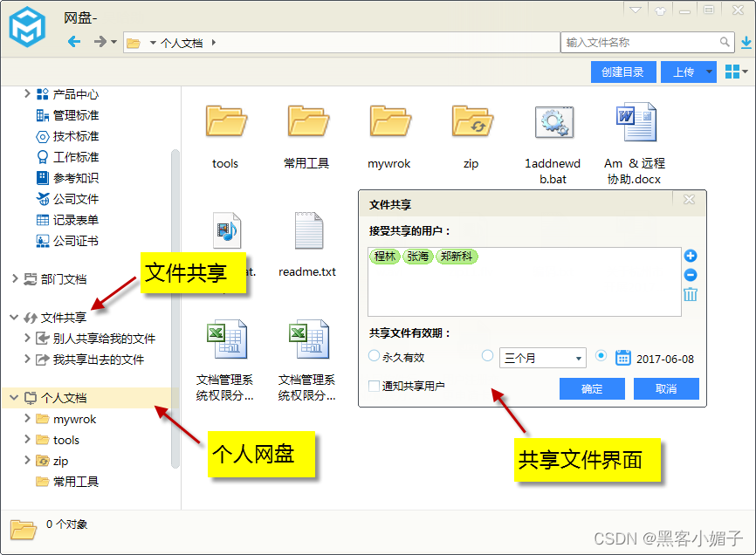Screen dimensions: 756x555
Task: Select the 1addnewdb.bat file icon
Action: point(554,122)
